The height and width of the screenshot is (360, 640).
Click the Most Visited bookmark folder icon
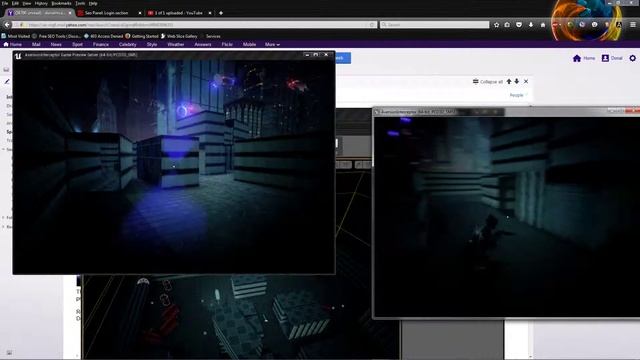[4, 36]
